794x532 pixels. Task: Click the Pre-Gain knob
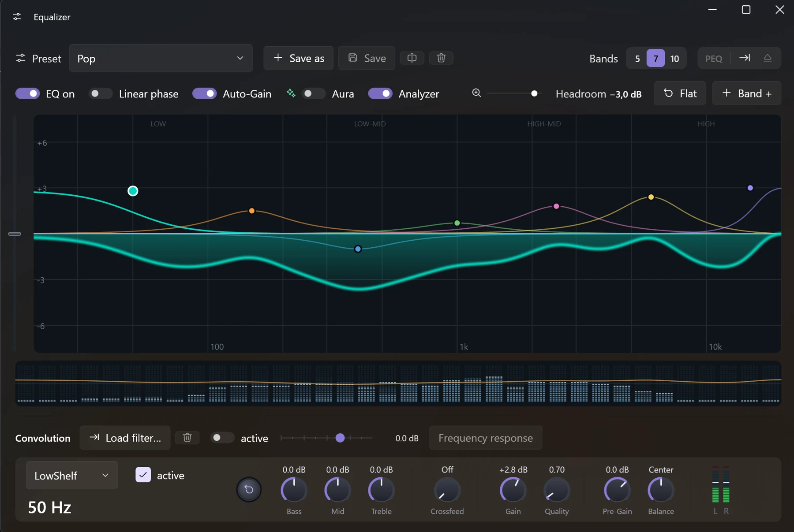coord(617,490)
